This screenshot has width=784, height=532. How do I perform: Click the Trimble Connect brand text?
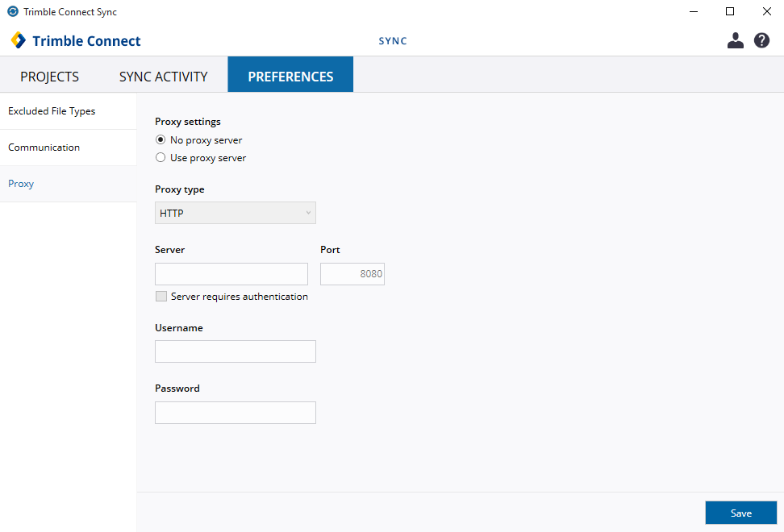click(86, 41)
